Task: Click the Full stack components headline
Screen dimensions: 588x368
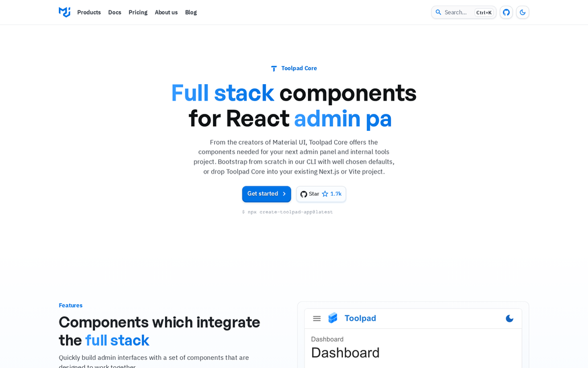Action: tap(293, 106)
